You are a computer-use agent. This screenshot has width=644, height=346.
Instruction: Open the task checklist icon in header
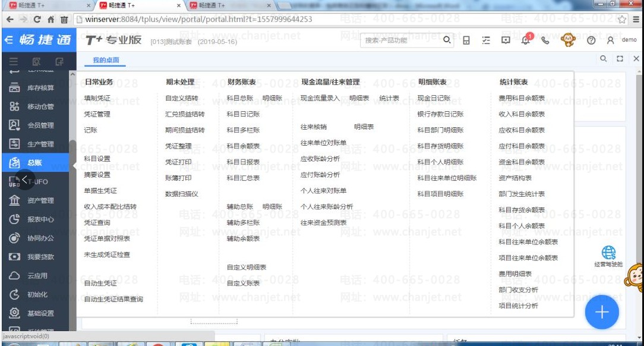[486, 40]
